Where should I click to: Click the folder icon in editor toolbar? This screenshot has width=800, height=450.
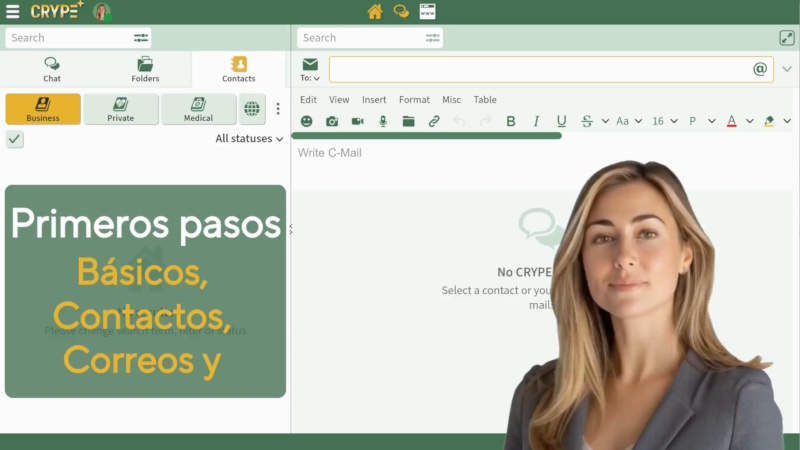pyautogui.click(x=408, y=121)
